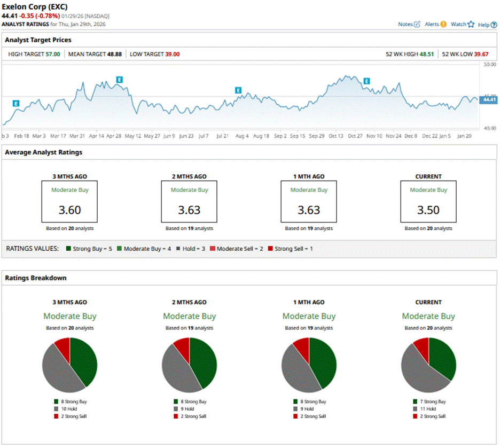Click the earnings marker above Aug 4
This screenshot has width=500, height=448.
point(238,90)
